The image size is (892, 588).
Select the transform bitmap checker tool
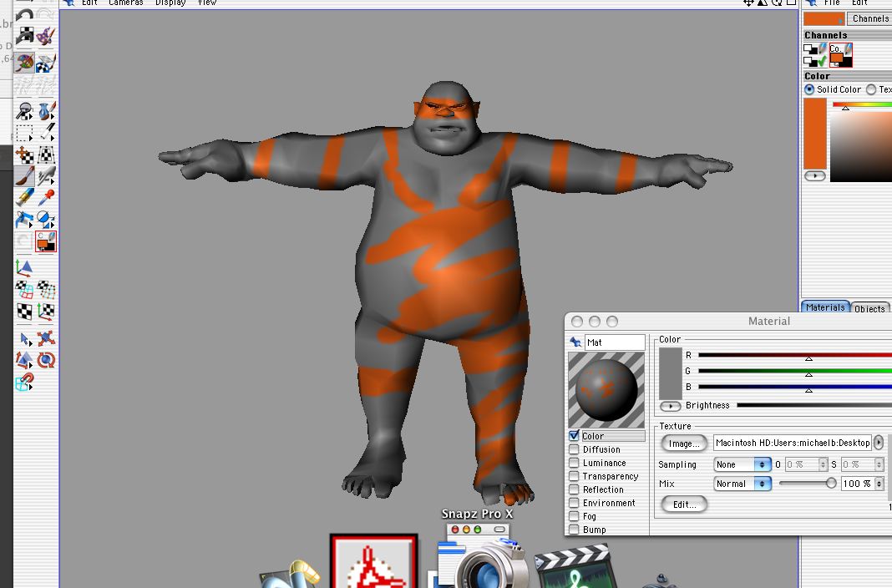(x=45, y=155)
